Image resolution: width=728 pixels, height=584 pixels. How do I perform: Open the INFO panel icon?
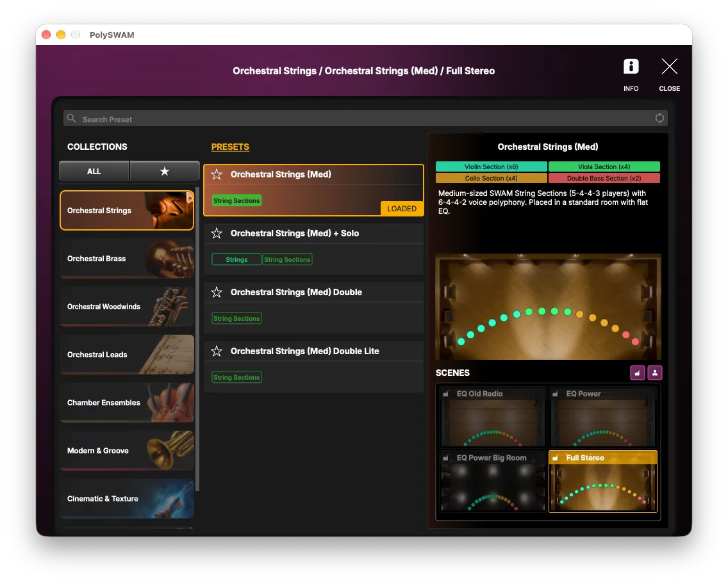[631, 67]
